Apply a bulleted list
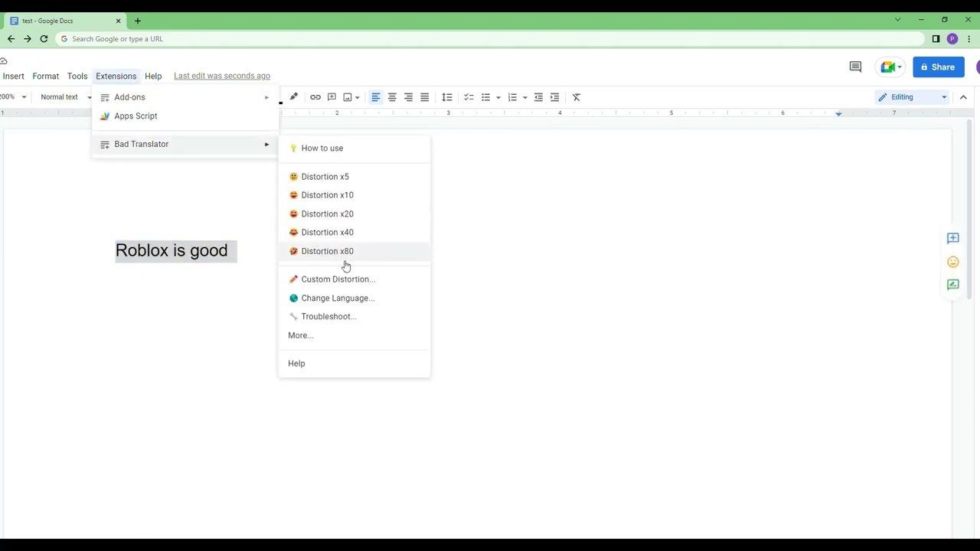Screen dimensions: 980x551 (x=485, y=97)
